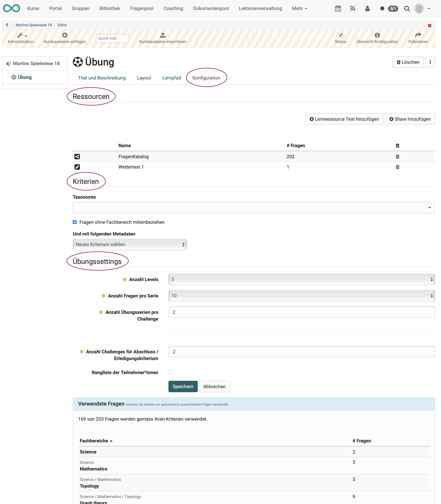Click Kursbausteine einfügen plus icon
This screenshot has height=504, width=441.
click(65, 35)
